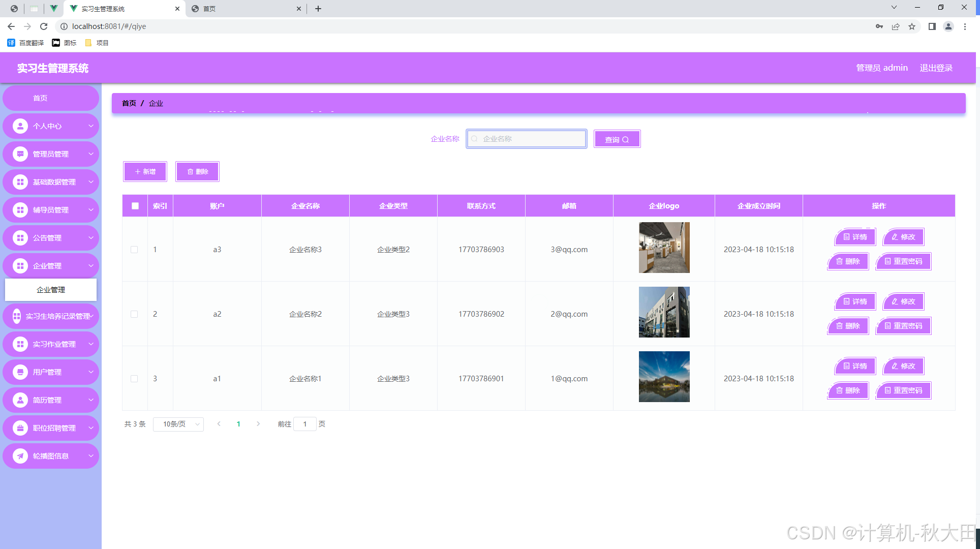
Task: Expand 个人中心 menu chevron
Action: [x=91, y=126]
